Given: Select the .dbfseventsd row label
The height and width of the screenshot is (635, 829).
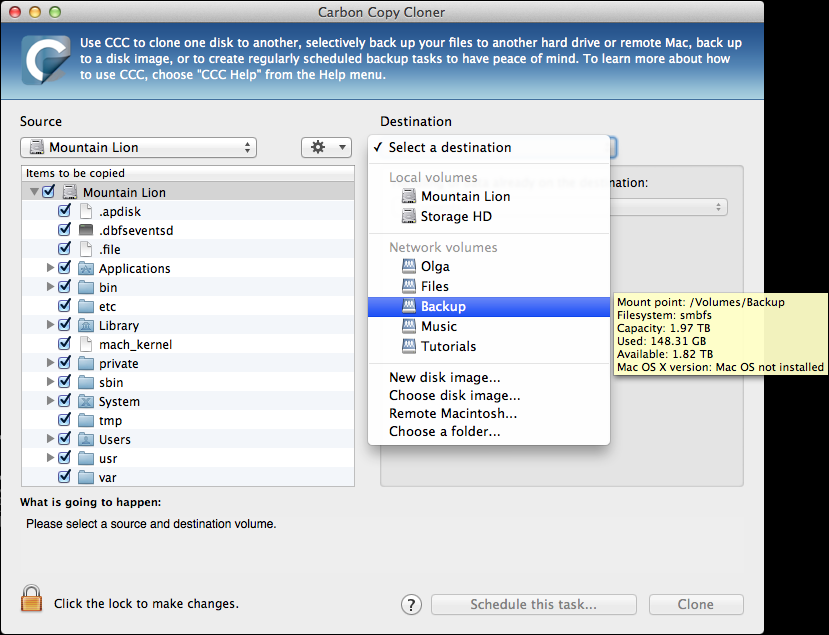Looking at the screenshot, I should (136, 231).
